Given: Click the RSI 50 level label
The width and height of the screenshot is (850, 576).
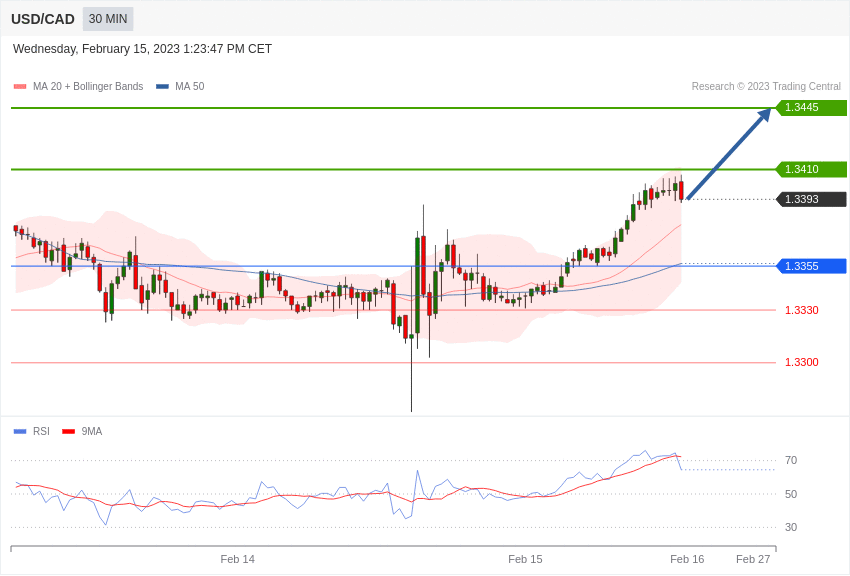Looking at the screenshot, I should 791,494.
